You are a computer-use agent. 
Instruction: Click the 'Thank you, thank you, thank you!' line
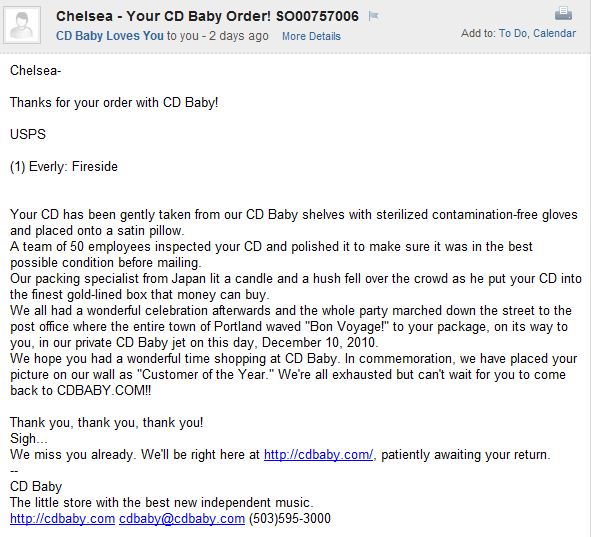coord(107,422)
